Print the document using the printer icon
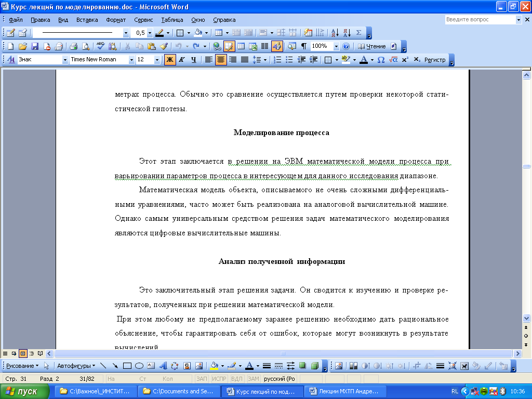Viewport: 532px width, 399px height. pyautogui.click(x=73, y=46)
